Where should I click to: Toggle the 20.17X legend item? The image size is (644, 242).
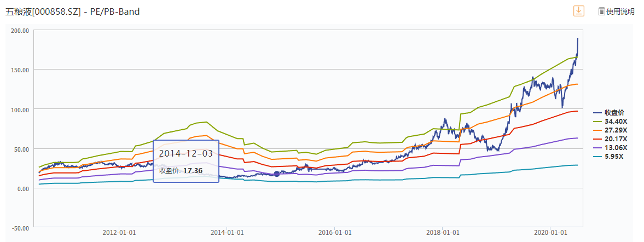(x=611, y=139)
